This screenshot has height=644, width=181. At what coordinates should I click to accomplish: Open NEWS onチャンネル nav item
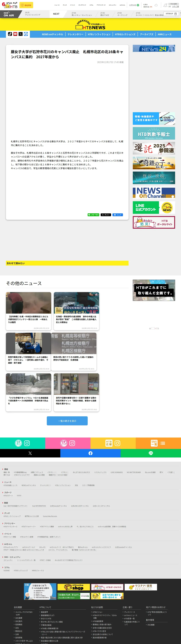tap(52, 34)
